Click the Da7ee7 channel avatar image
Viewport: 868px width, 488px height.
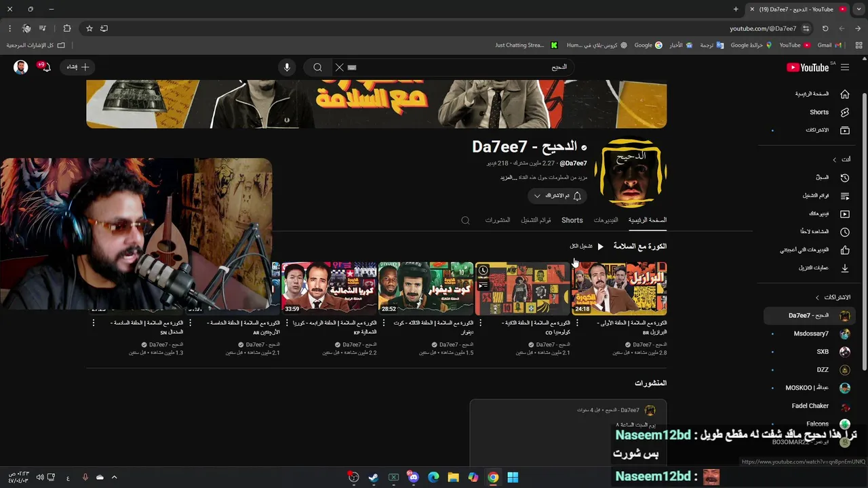click(631, 173)
